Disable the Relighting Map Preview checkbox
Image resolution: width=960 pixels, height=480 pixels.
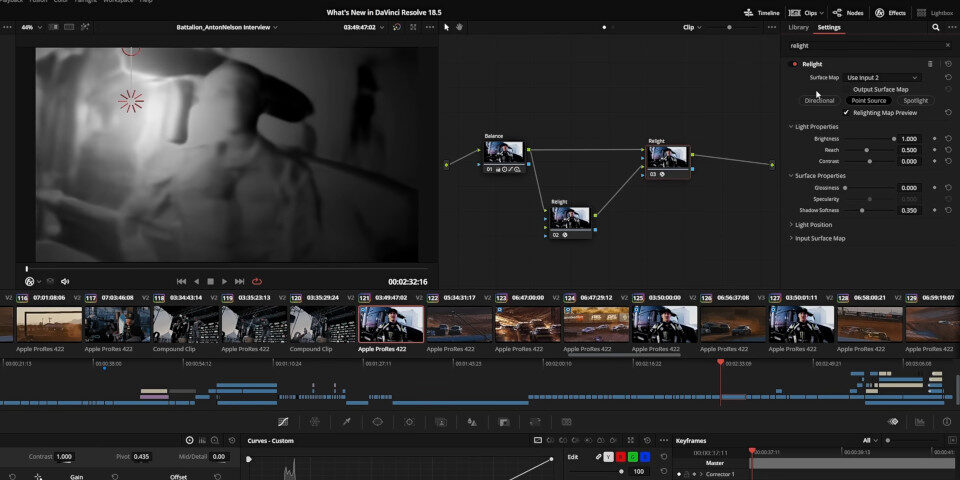click(846, 113)
